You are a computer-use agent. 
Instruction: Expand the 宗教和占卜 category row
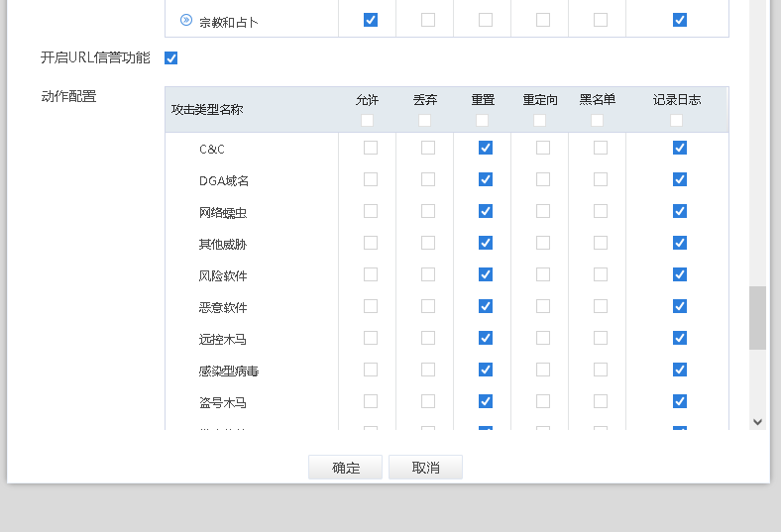(x=186, y=20)
